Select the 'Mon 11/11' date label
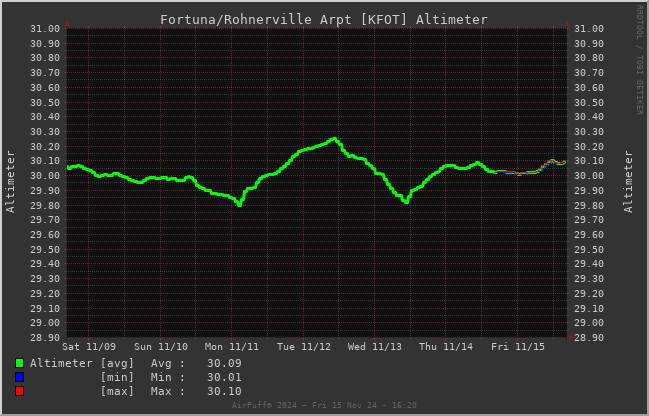This screenshot has width=649, height=416. pos(232,346)
